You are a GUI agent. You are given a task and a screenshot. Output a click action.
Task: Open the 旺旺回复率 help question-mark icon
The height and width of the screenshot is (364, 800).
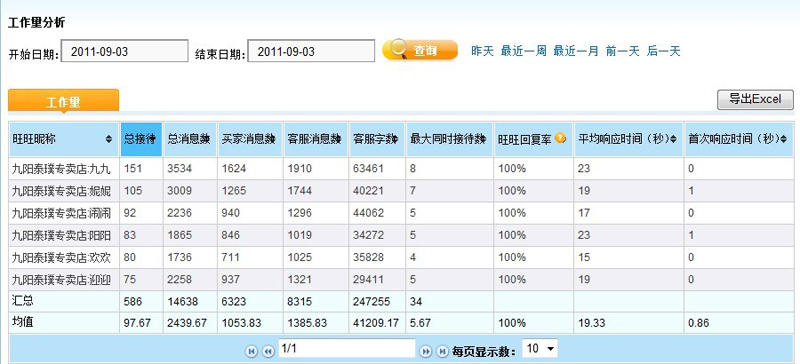point(560,138)
